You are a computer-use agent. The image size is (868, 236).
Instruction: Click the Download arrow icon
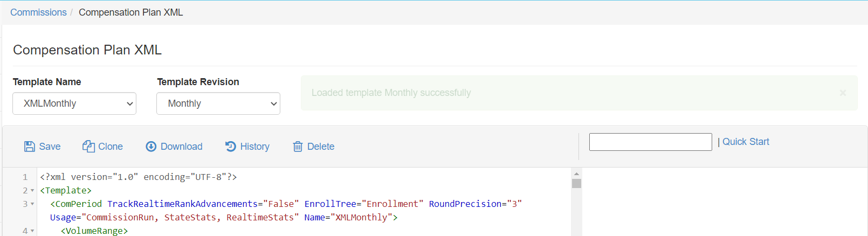(151, 147)
